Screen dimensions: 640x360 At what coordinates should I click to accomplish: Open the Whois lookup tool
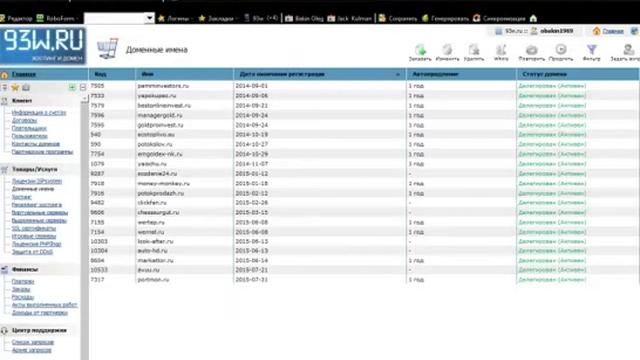(x=501, y=52)
